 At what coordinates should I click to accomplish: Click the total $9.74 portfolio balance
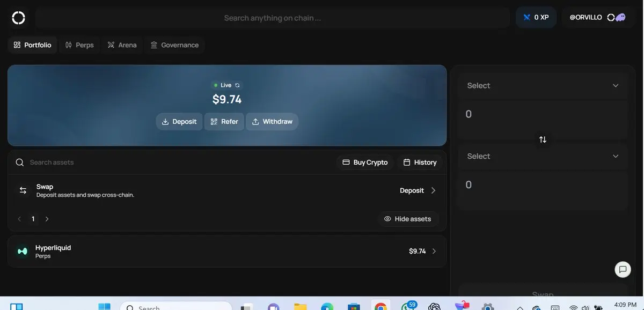tap(227, 99)
